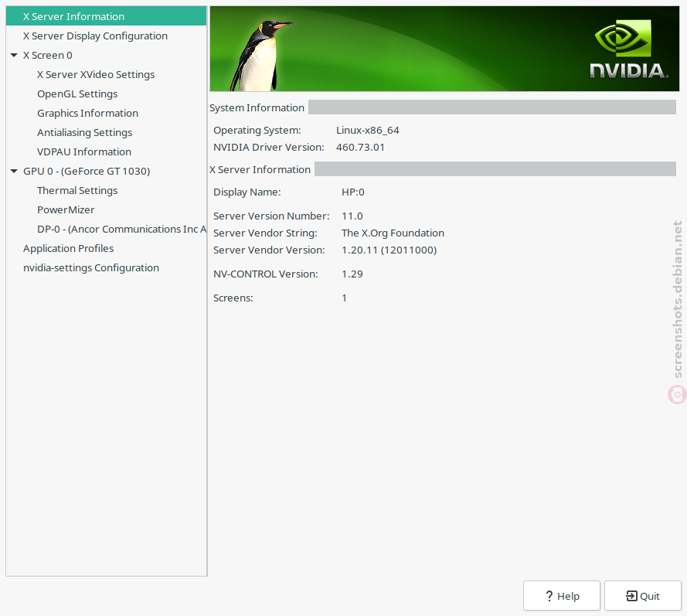The width and height of the screenshot is (687, 616).
Task: Open X Server Display Configuration page
Action: (106, 36)
